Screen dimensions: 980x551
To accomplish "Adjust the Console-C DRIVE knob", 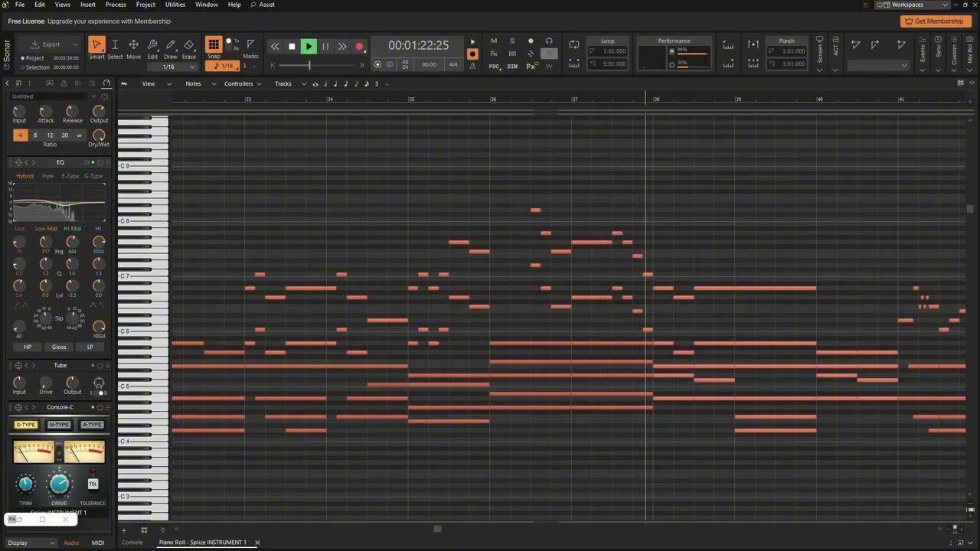I will (x=59, y=484).
